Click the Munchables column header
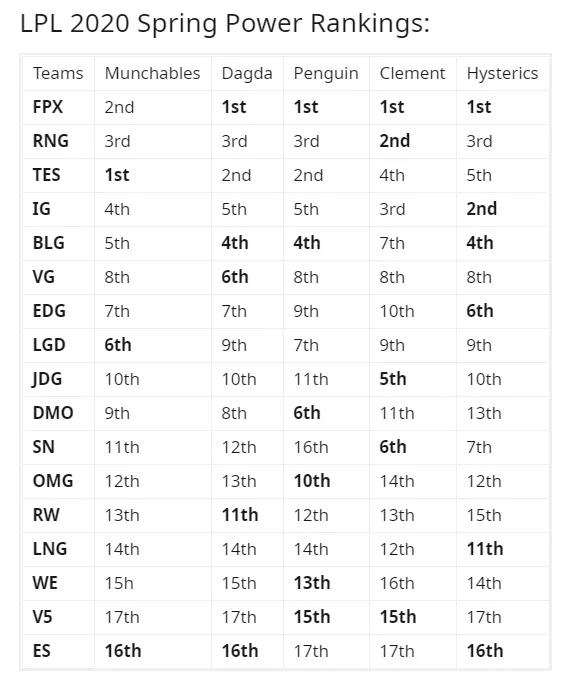The width and height of the screenshot is (582, 689). click(152, 73)
